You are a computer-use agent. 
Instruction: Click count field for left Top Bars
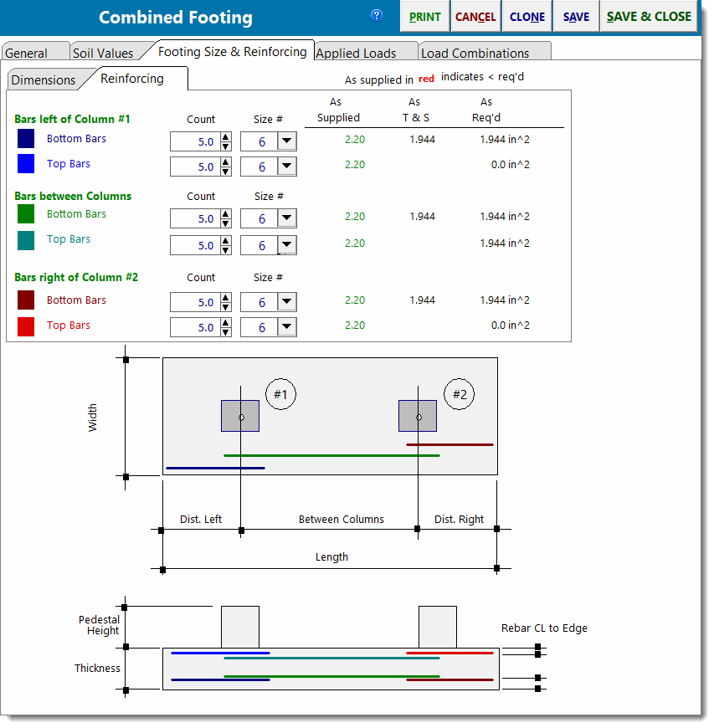[193, 167]
